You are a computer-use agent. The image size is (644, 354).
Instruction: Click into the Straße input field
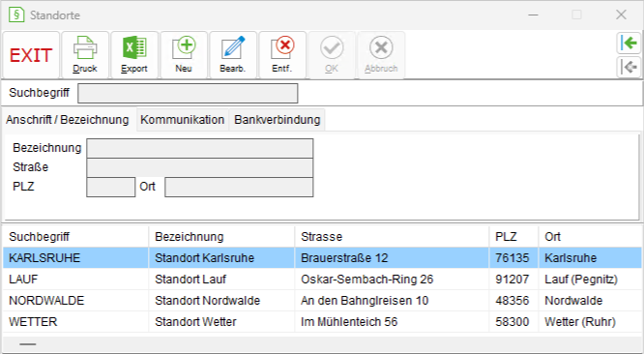[x=199, y=167]
